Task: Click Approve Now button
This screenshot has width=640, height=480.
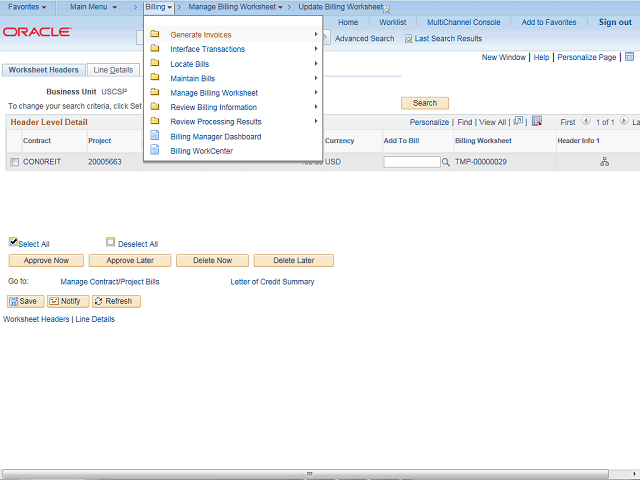Action: point(46,260)
